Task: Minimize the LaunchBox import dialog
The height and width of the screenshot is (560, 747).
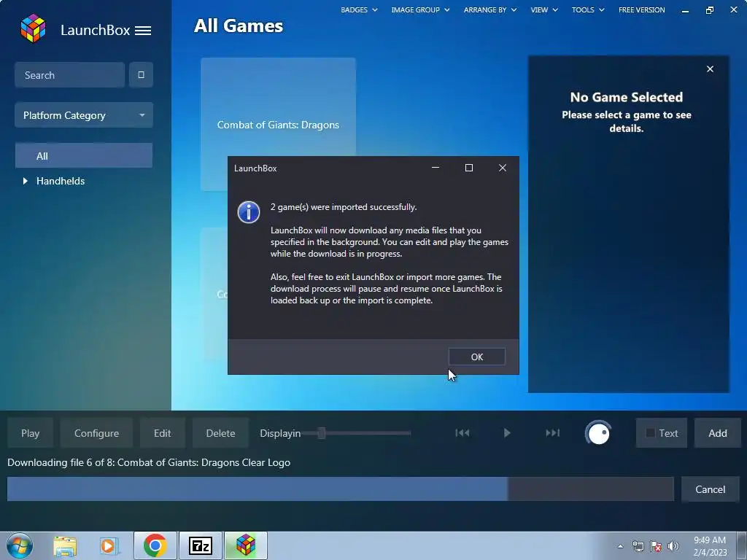Action: click(435, 168)
